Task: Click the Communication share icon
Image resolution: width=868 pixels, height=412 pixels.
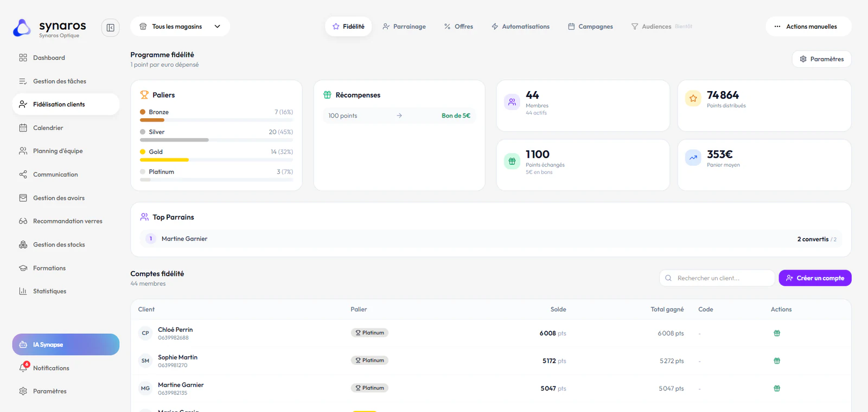Action: coord(23,175)
